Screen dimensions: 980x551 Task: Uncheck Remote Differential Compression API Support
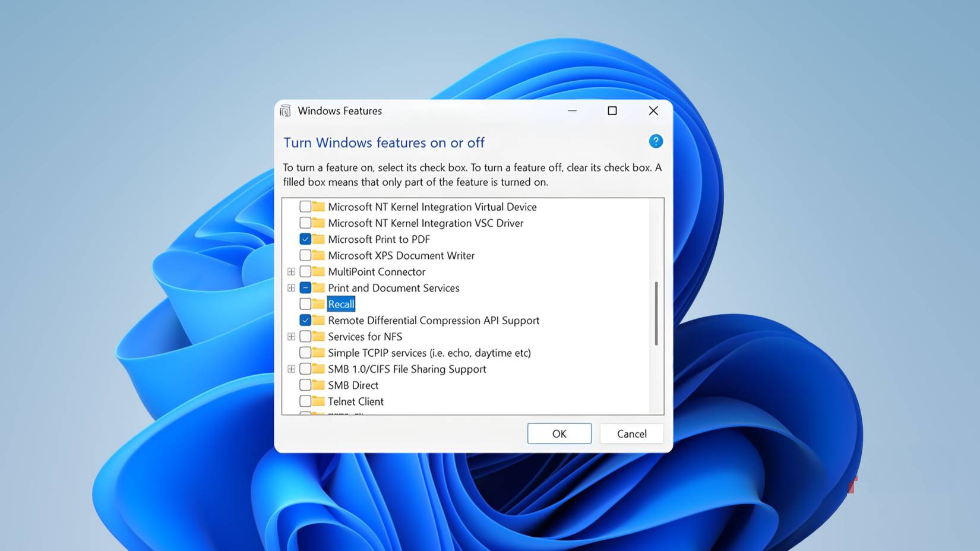coord(305,321)
